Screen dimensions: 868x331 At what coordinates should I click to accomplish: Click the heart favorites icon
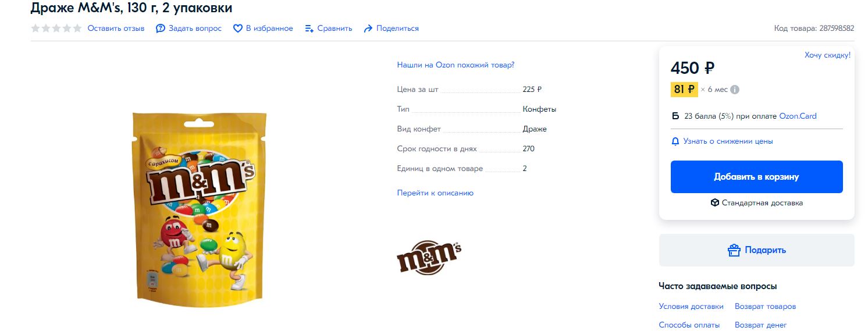coord(237,28)
